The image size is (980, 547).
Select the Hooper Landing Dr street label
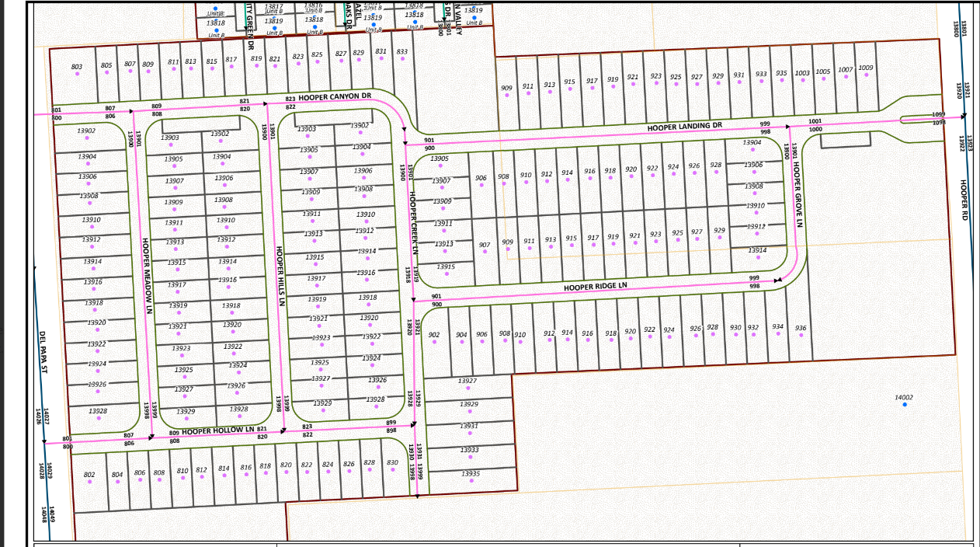[686, 126]
